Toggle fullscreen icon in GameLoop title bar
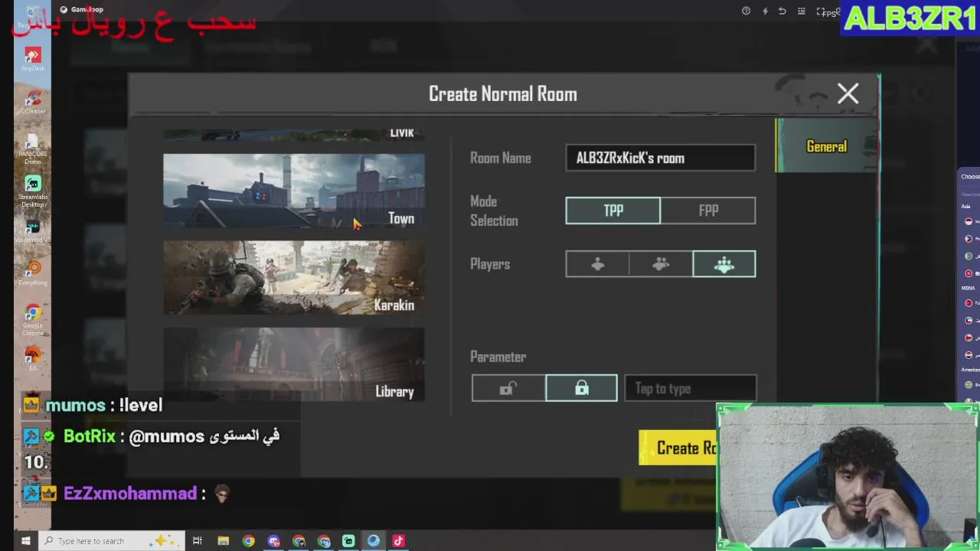This screenshot has height=551, width=980. pos(821,11)
